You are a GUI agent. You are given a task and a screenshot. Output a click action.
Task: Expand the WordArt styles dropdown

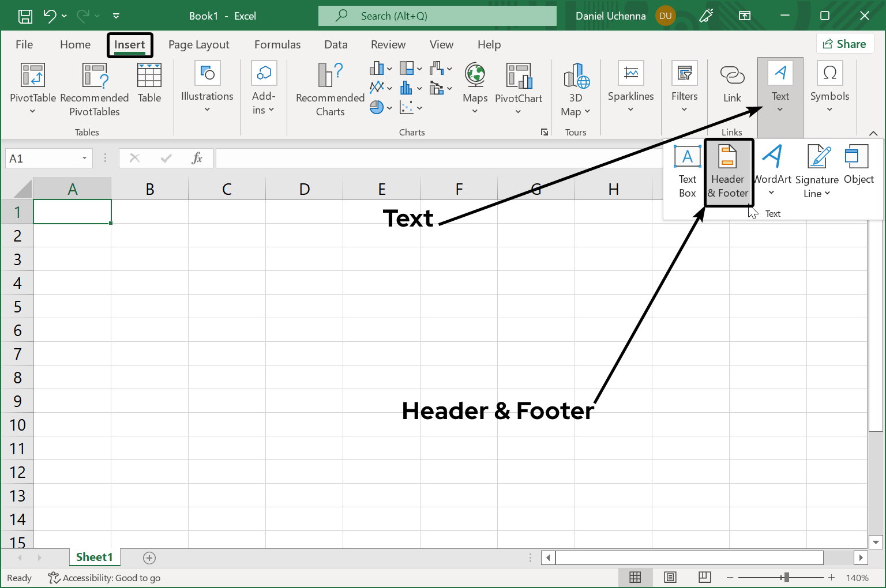pyautogui.click(x=772, y=193)
